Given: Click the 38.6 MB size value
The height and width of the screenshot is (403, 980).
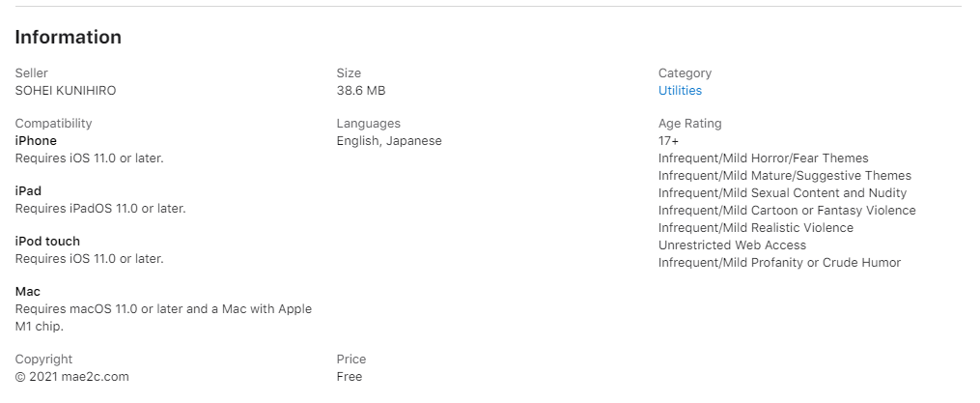Looking at the screenshot, I should [361, 91].
